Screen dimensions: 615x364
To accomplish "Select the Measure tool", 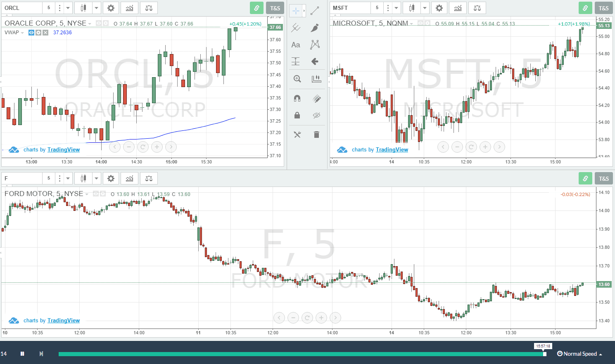I will click(x=316, y=78).
